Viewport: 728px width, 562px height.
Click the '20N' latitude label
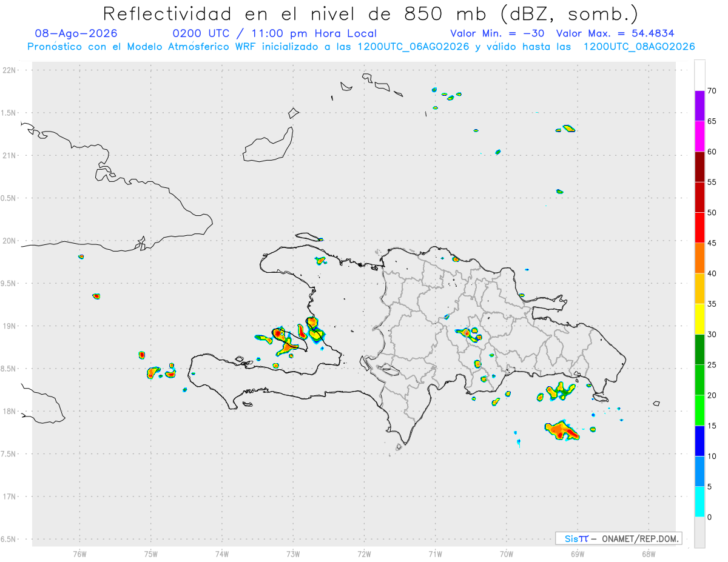pyautogui.click(x=10, y=241)
